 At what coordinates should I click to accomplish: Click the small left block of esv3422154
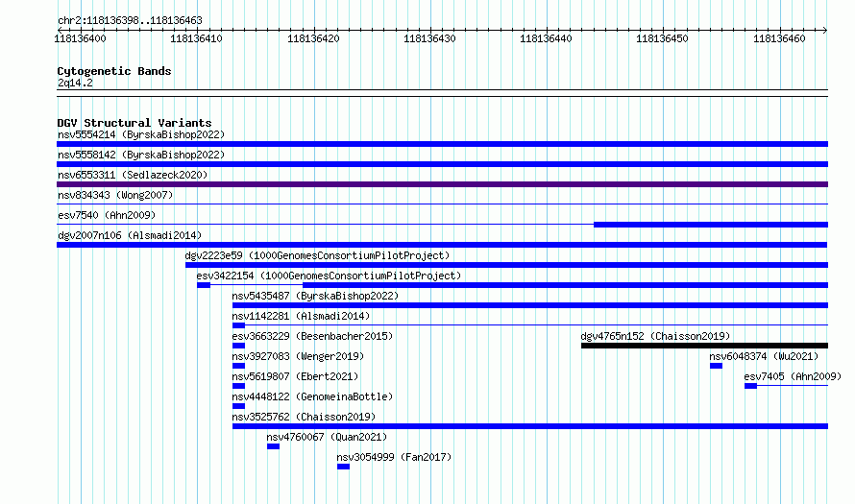click(x=204, y=285)
